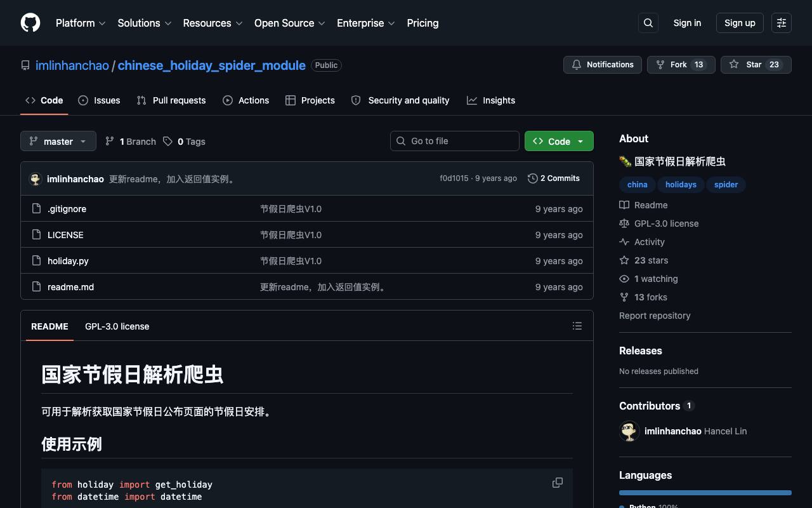Select the holidays topic tag
The image size is (812, 508).
[681, 185]
